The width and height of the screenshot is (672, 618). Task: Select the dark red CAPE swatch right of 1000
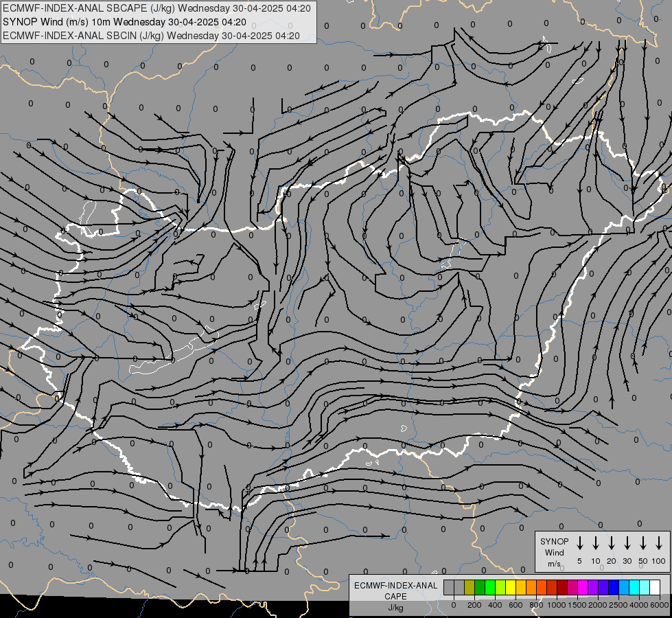pyautogui.click(x=562, y=587)
